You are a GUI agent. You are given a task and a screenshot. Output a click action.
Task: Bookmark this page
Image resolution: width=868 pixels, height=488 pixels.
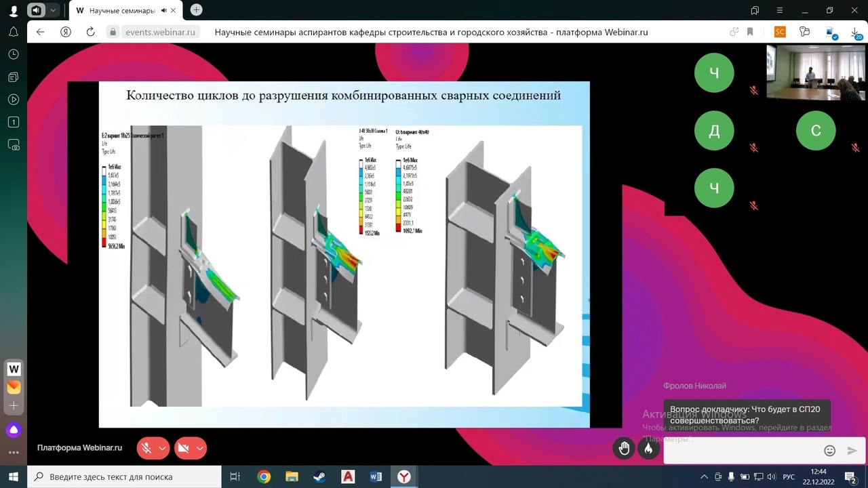[x=750, y=32]
